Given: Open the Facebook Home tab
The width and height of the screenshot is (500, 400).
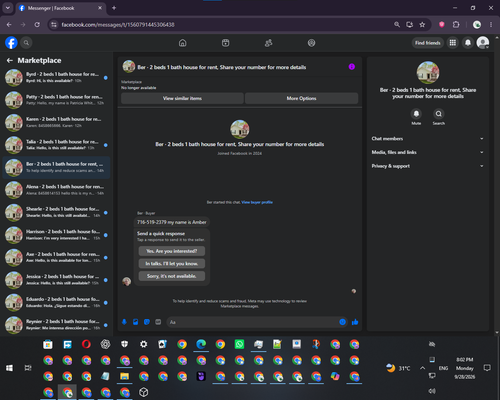Looking at the screenshot, I should tap(183, 43).
